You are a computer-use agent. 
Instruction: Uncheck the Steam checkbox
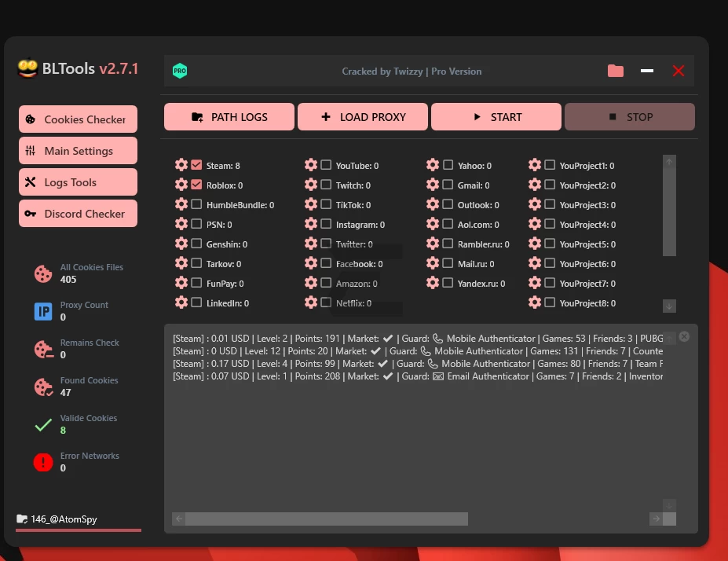[196, 165]
